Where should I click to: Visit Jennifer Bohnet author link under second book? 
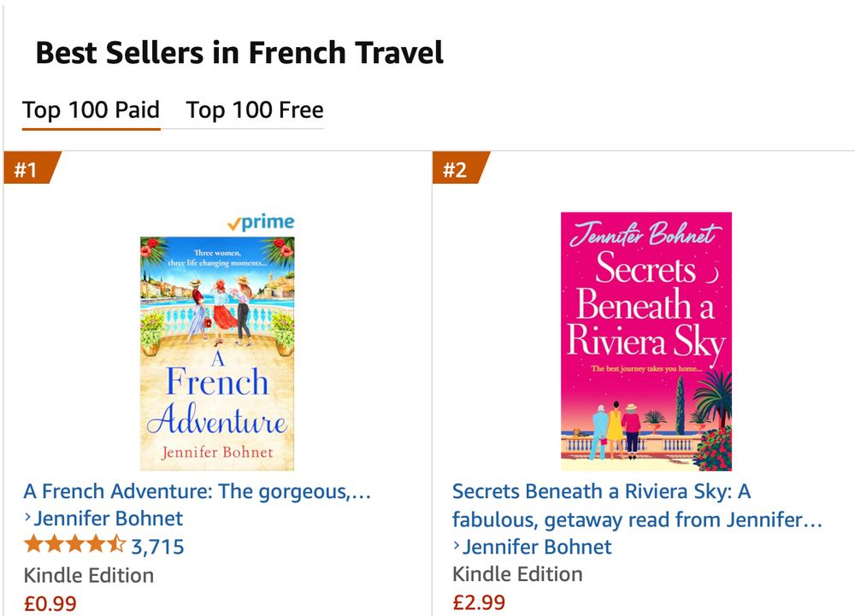tap(538, 547)
